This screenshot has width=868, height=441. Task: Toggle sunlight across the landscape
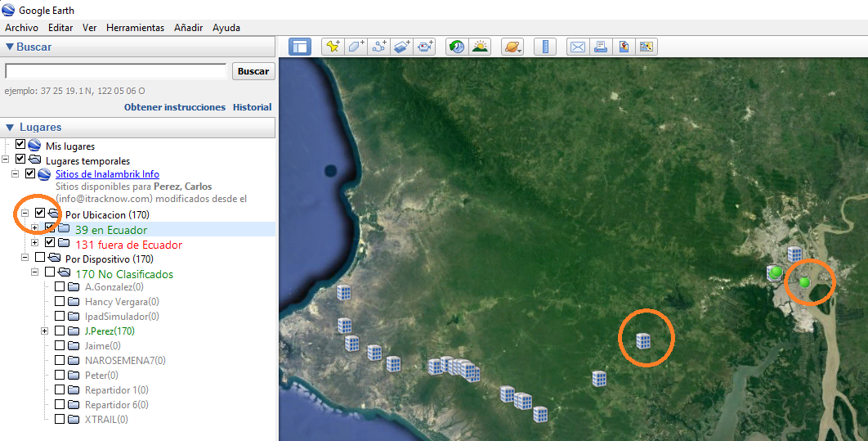coord(480,47)
